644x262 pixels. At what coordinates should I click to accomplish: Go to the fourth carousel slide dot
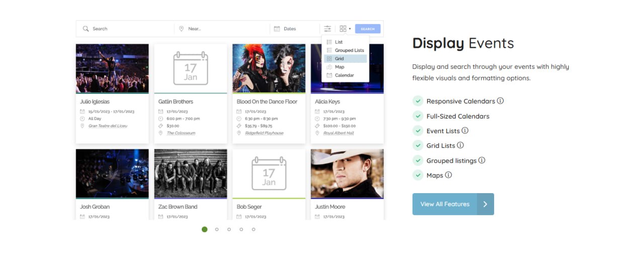[x=242, y=229]
